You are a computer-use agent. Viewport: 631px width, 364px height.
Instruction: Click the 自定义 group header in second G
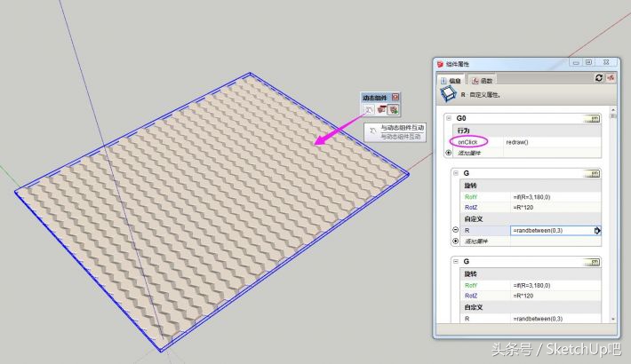531,307
